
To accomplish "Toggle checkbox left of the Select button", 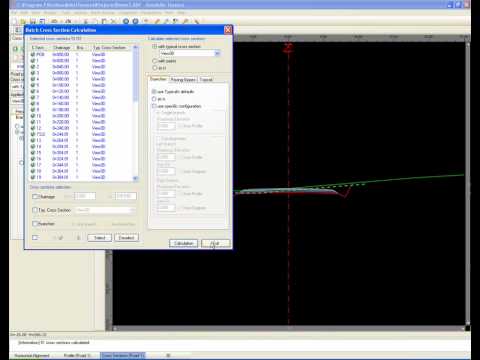I will pyautogui.click(x=35, y=238).
